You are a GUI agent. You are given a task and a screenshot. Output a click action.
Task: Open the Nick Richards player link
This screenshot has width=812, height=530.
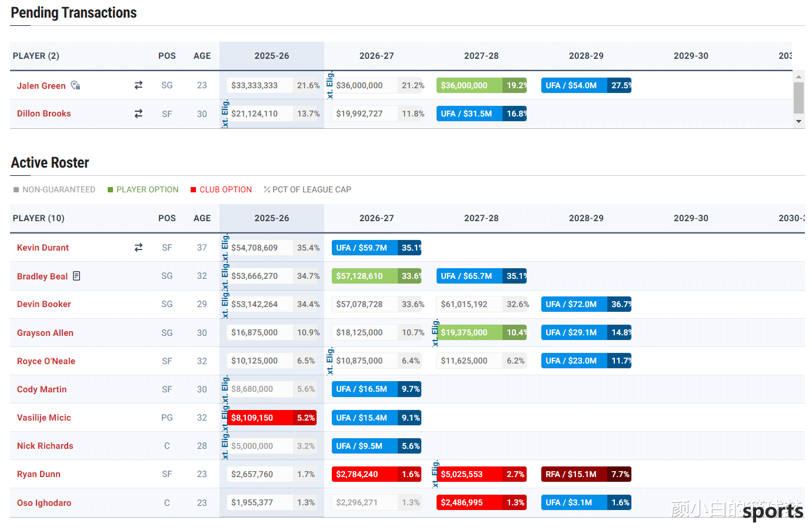click(x=45, y=446)
